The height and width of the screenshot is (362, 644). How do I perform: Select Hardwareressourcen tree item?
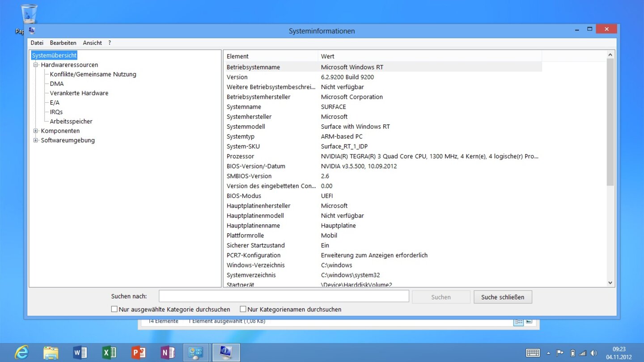pos(69,65)
